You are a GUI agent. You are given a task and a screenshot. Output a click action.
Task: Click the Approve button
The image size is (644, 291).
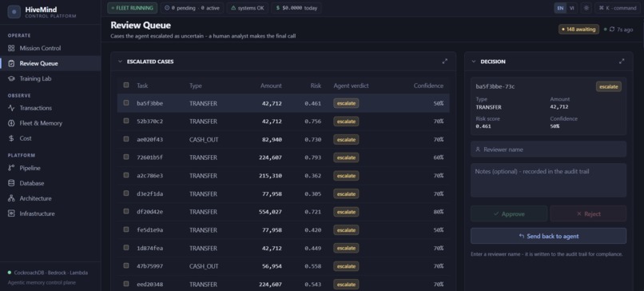click(x=509, y=213)
